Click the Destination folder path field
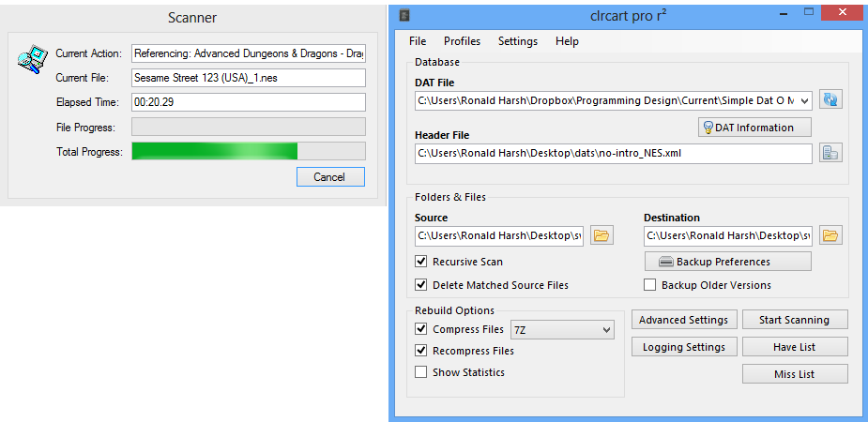The height and width of the screenshot is (422, 868). (727, 235)
